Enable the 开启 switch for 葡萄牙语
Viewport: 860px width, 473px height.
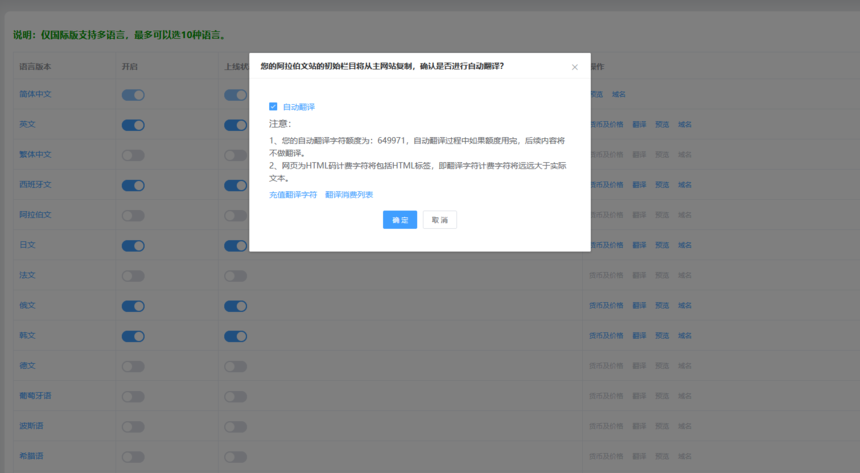click(x=133, y=397)
